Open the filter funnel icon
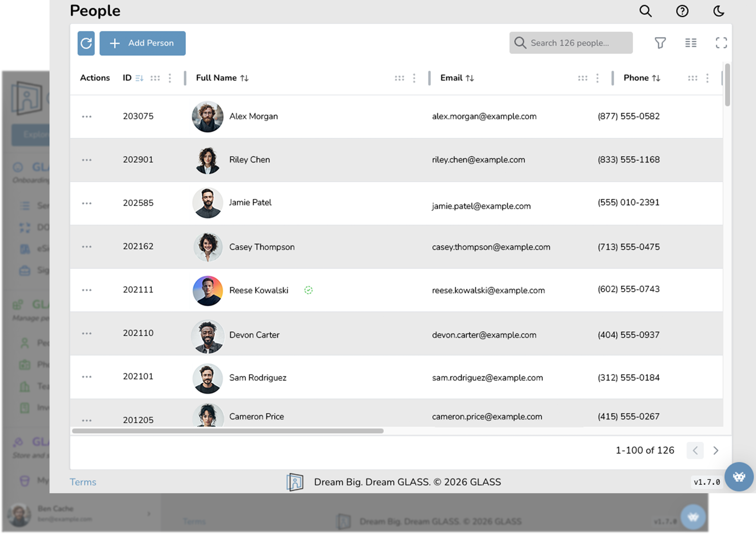This screenshot has width=756, height=534. [660, 43]
